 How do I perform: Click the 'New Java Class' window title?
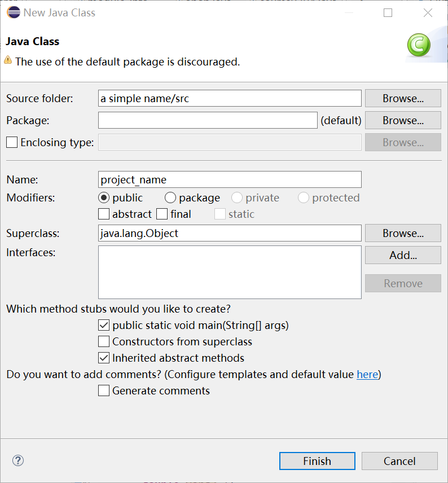pyautogui.click(x=59, y=12)
